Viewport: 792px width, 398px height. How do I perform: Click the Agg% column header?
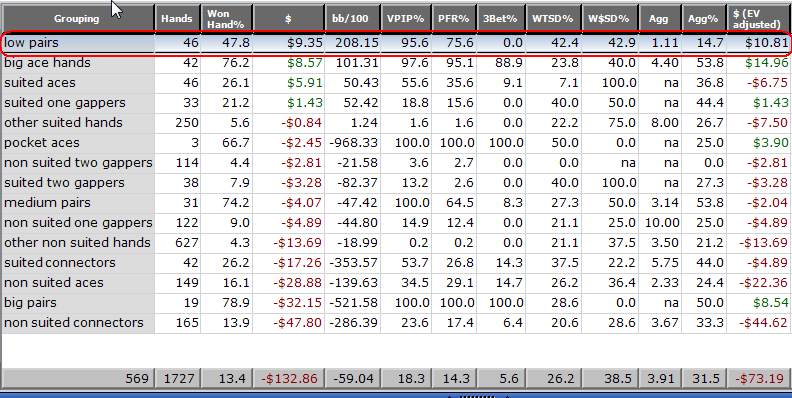point(703,19)
